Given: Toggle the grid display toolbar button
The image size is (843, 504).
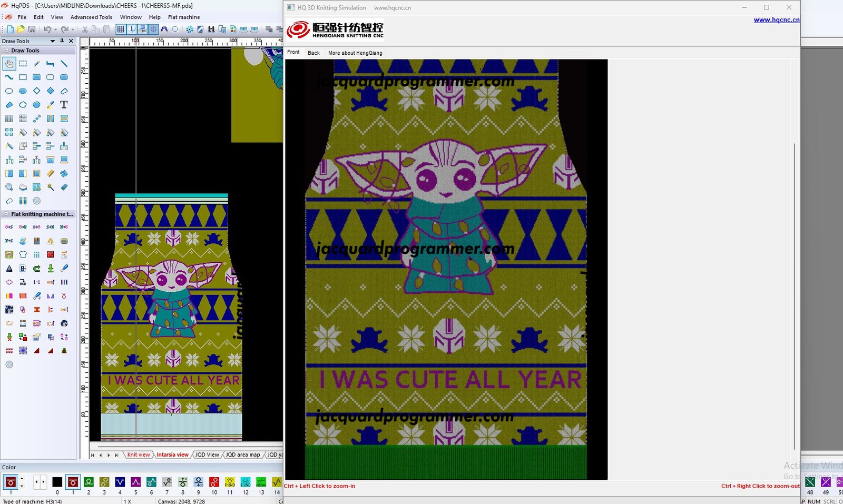Looking at the screenshot, I should click(121, 29).
